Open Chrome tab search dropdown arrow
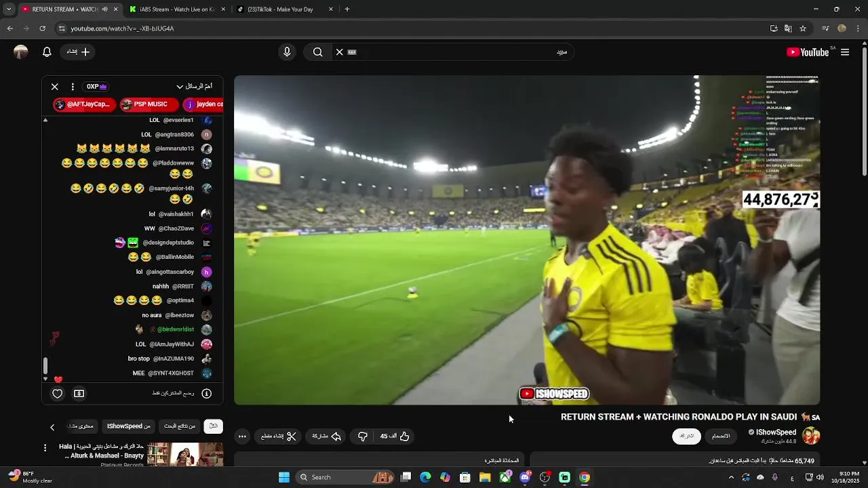 pos(8,9)
